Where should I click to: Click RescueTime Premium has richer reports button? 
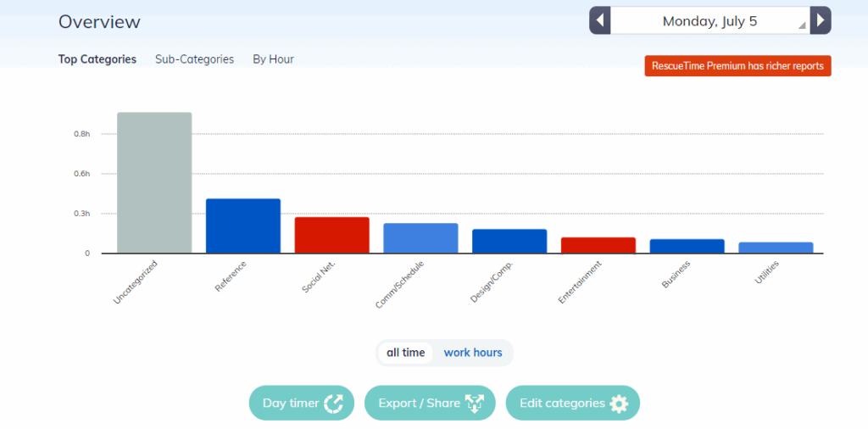(x=737, y=66)
